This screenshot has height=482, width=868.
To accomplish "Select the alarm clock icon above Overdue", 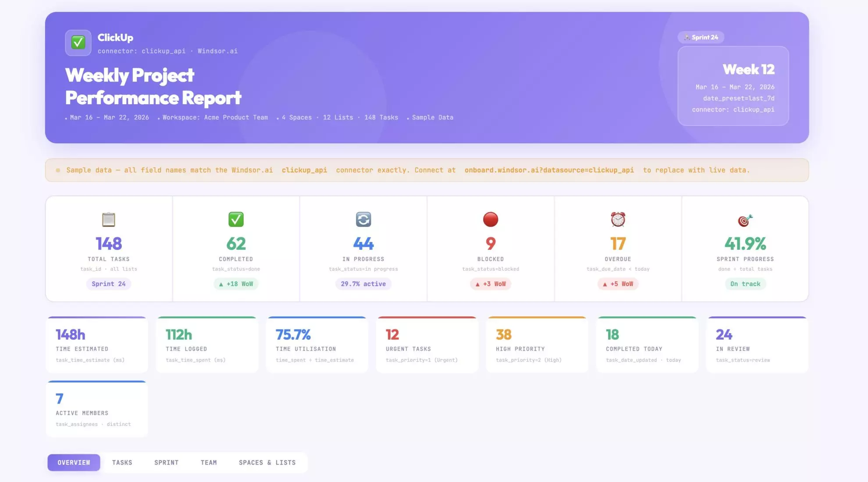I will (x=618, y=220).
